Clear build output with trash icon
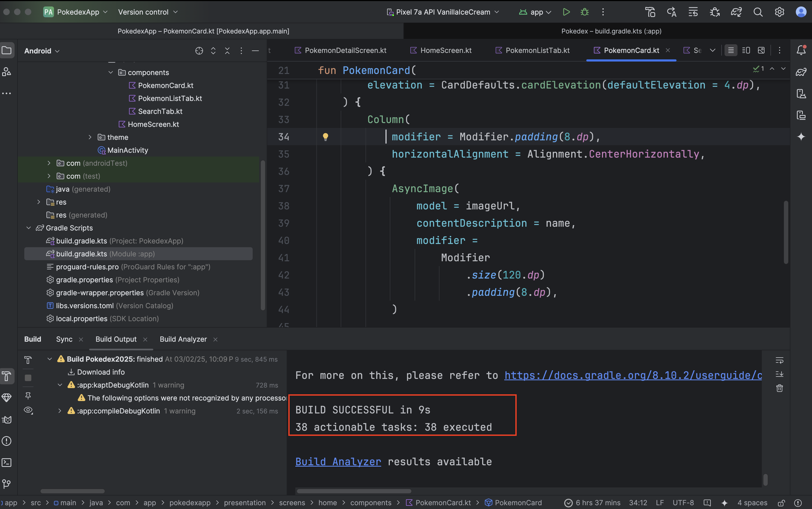 click(779, 388)
